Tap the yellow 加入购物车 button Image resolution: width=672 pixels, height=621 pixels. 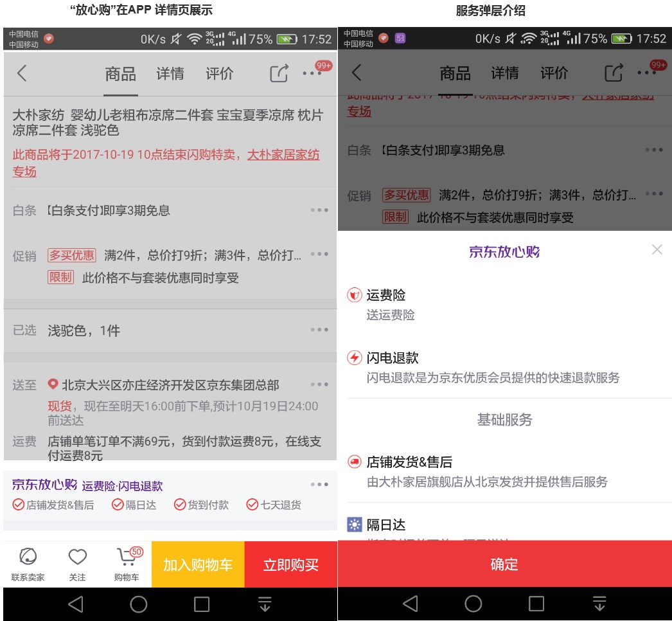198,564
